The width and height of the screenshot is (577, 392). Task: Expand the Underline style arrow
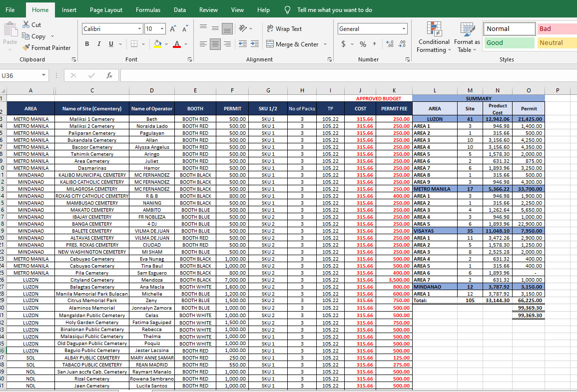120,44
